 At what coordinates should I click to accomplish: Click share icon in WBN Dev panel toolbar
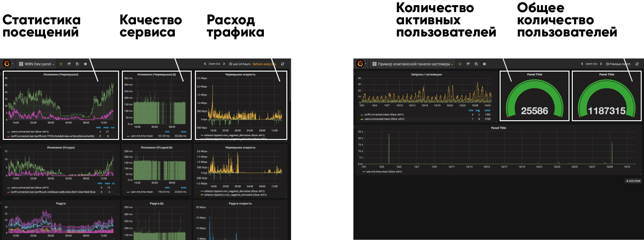click(x=69, y=64)
